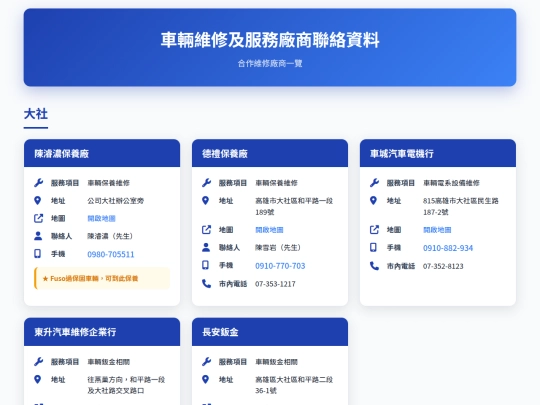Click 車輛鈑金相關 in 長安鈑金 card

(277, 362)
